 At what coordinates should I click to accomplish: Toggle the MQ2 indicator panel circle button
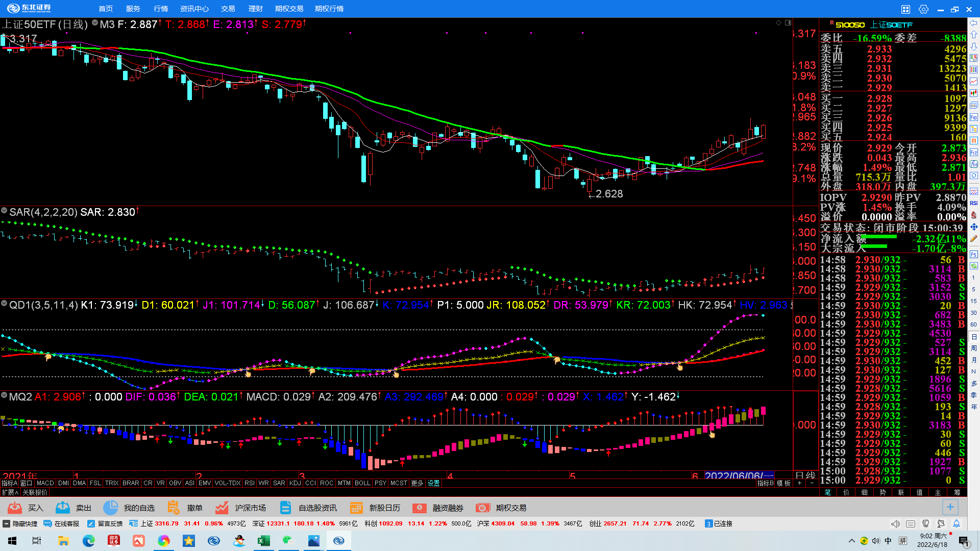point(4,395)
